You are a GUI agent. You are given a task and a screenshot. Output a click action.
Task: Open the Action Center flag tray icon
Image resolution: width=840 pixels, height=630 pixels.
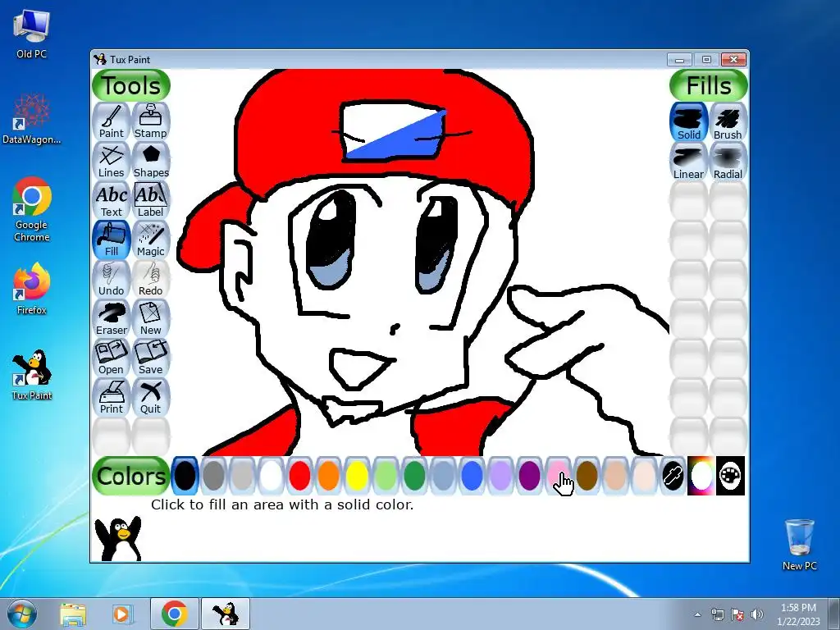pyautogui.click(x=737, y=614)
